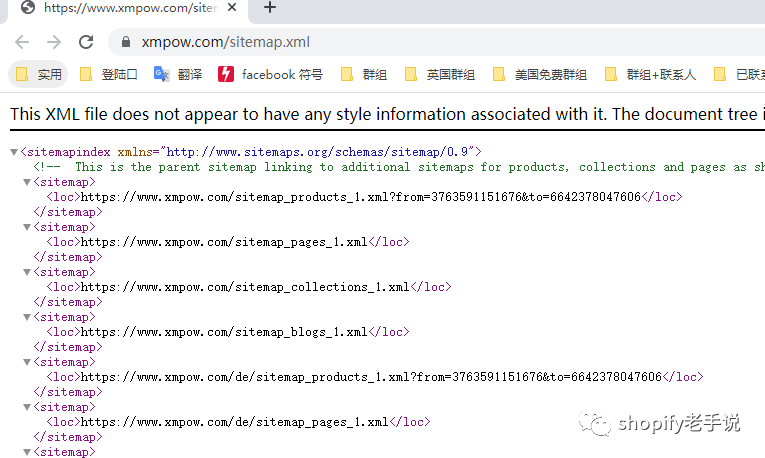Click the sitemap_collections_1.xml loc text

point(245,287)
